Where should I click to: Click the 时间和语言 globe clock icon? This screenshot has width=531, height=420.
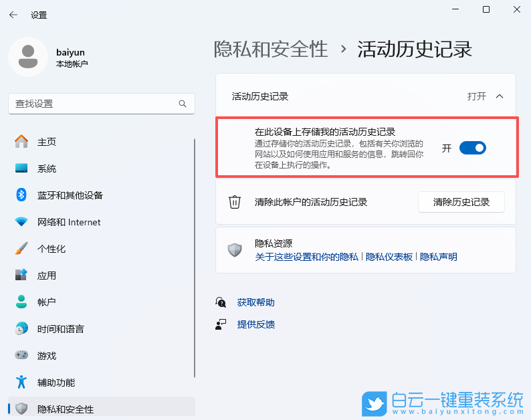click(21, 328)
